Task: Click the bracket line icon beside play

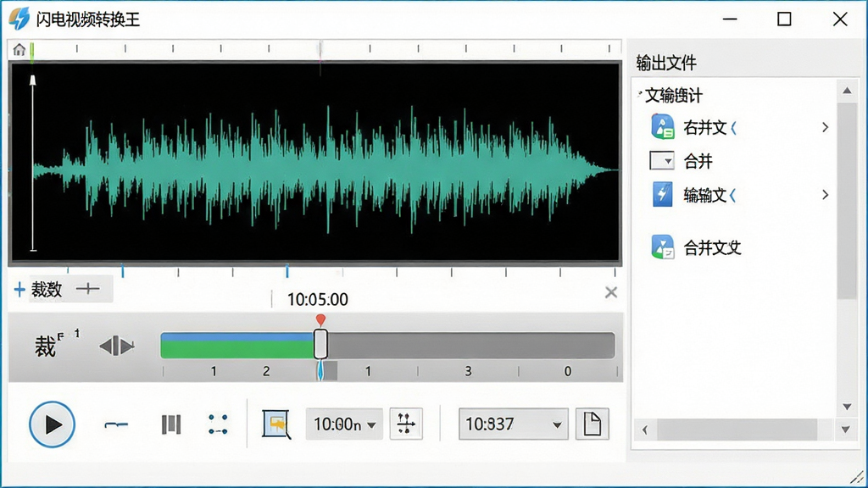Action: (116, 424)
